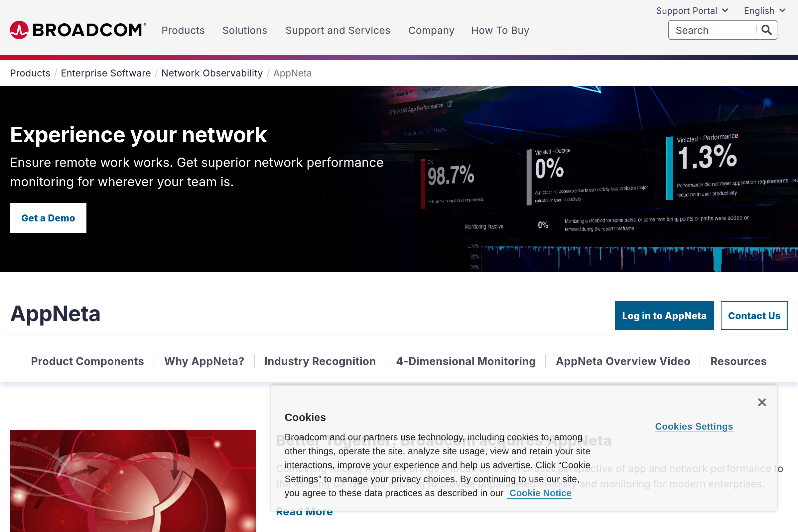
Task: Jump to Why AppNeta? section
Action: point(204,361)
